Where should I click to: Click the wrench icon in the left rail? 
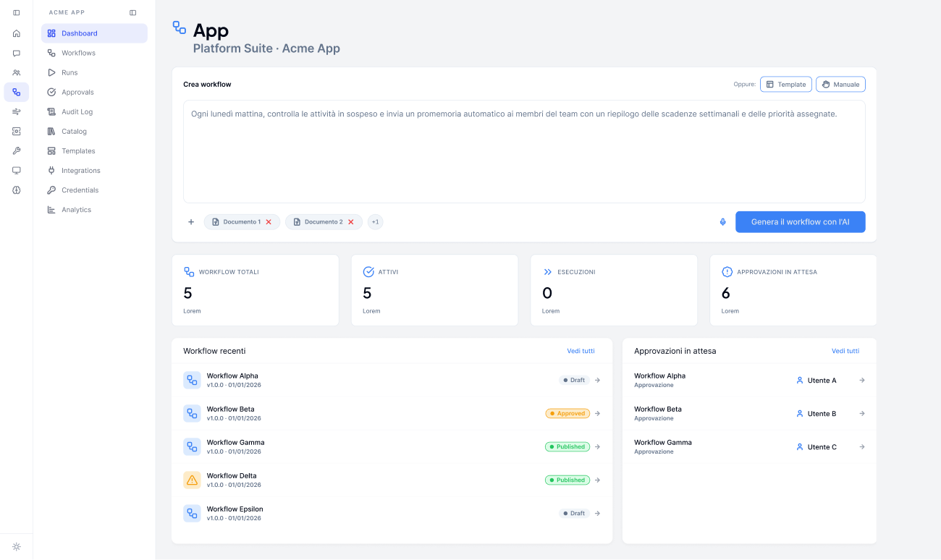16,150
